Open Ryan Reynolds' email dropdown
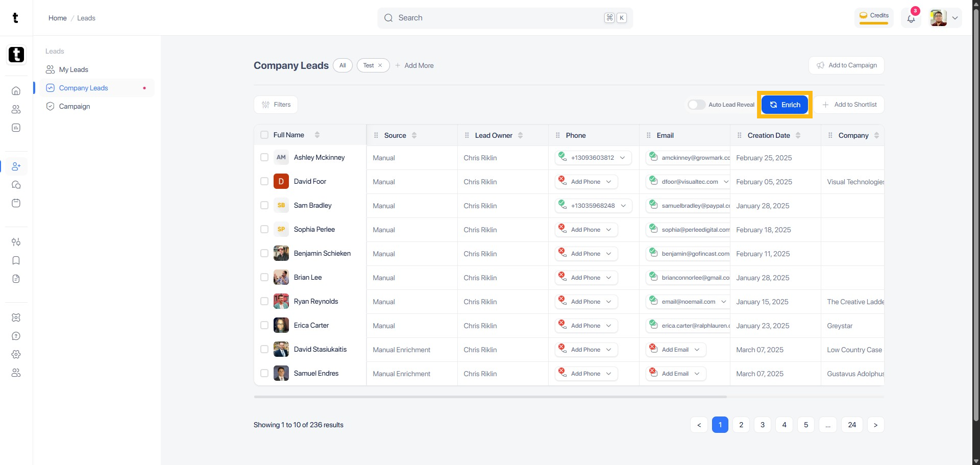 724,302
